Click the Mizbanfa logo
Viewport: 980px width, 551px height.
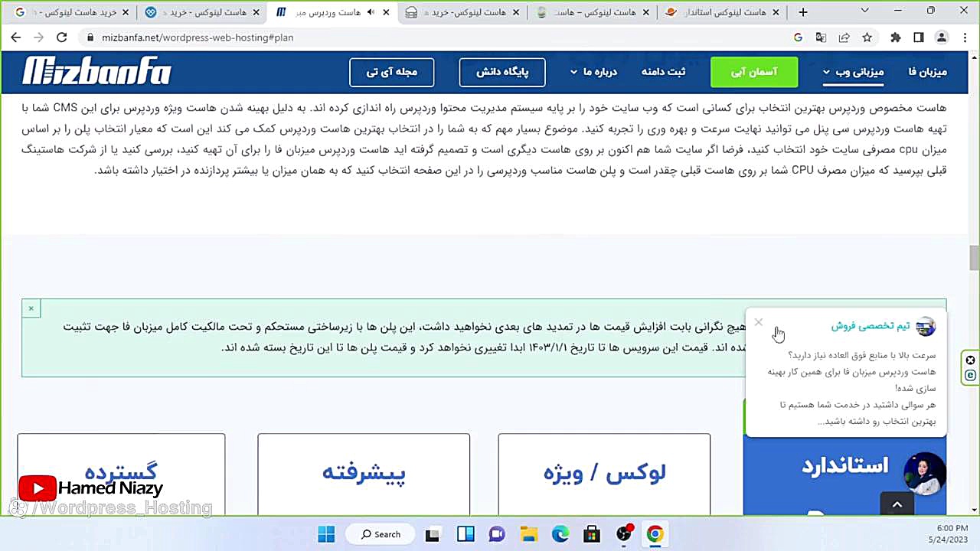pyautogui.click(x=96, y=72)
